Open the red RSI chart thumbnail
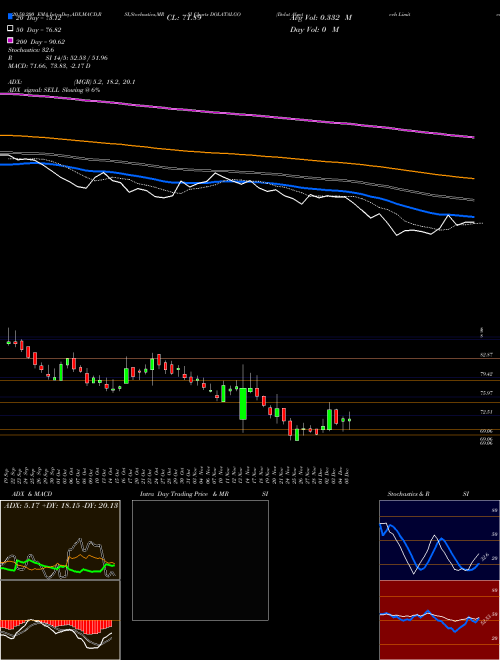The height and width of the screenshot is (660, 500). (439, 620)
